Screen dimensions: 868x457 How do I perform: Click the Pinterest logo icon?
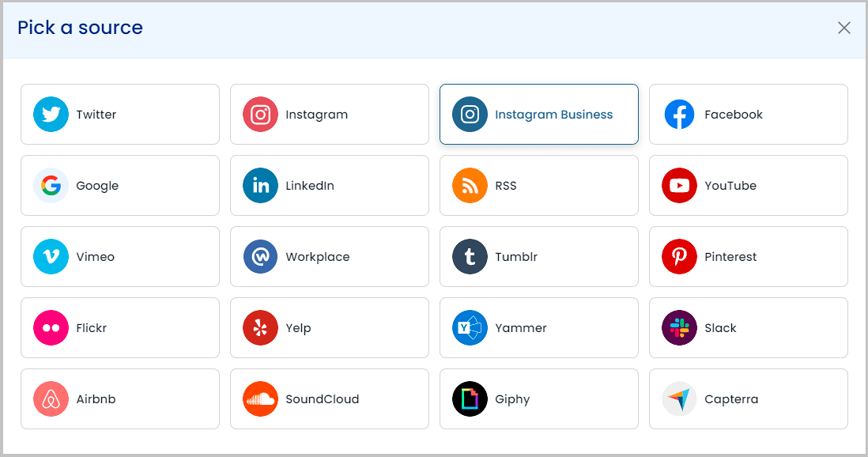679,256
